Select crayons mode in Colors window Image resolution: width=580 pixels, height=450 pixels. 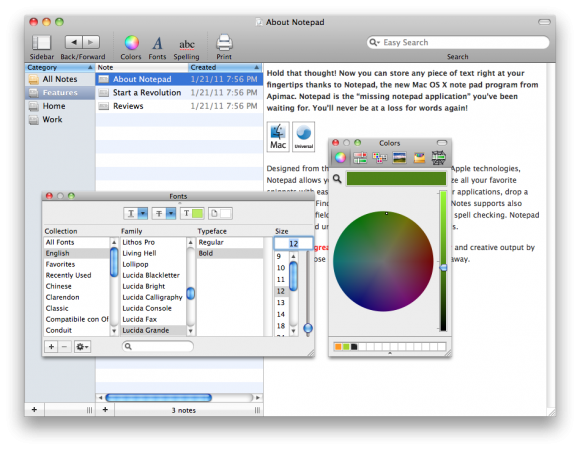[419, 158]
